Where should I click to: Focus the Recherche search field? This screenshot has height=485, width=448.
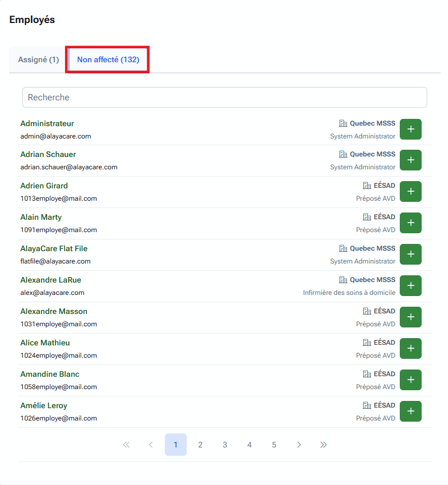tap(224, 98)
